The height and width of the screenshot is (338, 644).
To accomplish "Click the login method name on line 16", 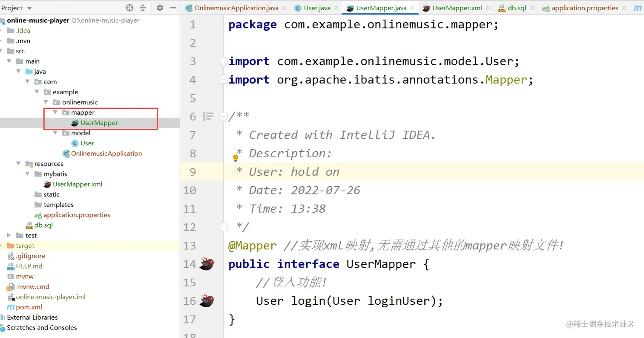I will [308, 301].
